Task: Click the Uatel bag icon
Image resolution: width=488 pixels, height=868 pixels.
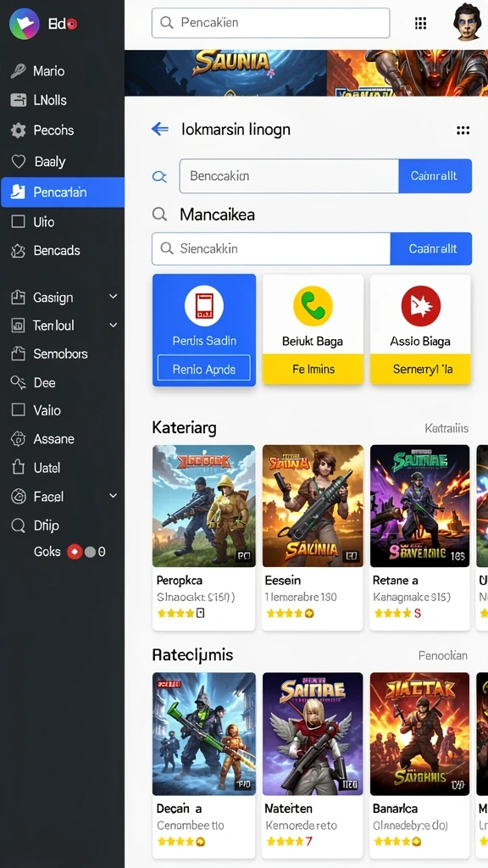Action: point(19,468)
